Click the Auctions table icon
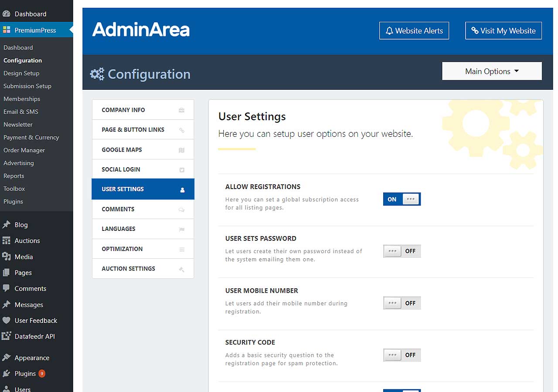Viewport: 558px width, 392px height. click(6, 240)
